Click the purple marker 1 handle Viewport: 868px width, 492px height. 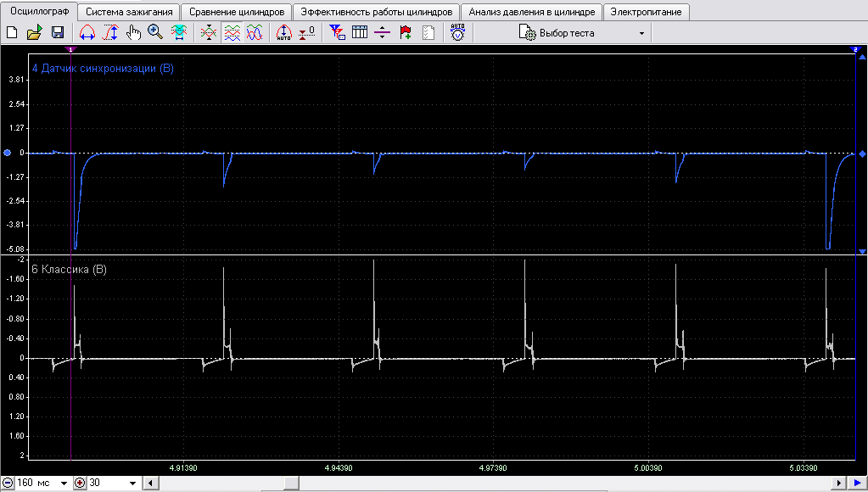(70, 49)
